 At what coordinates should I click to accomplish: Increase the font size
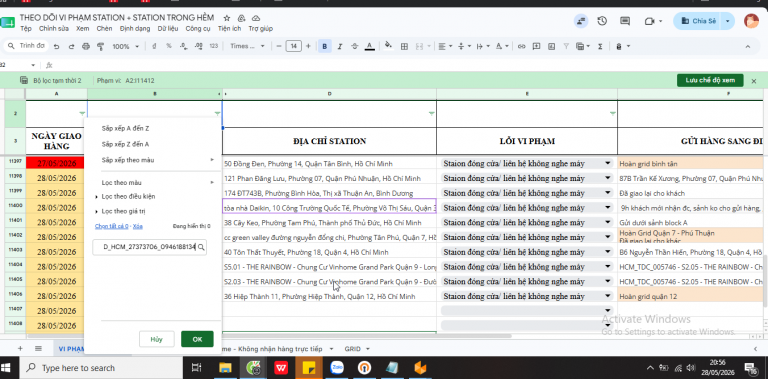pyautogui.click(x=308, y=47)
